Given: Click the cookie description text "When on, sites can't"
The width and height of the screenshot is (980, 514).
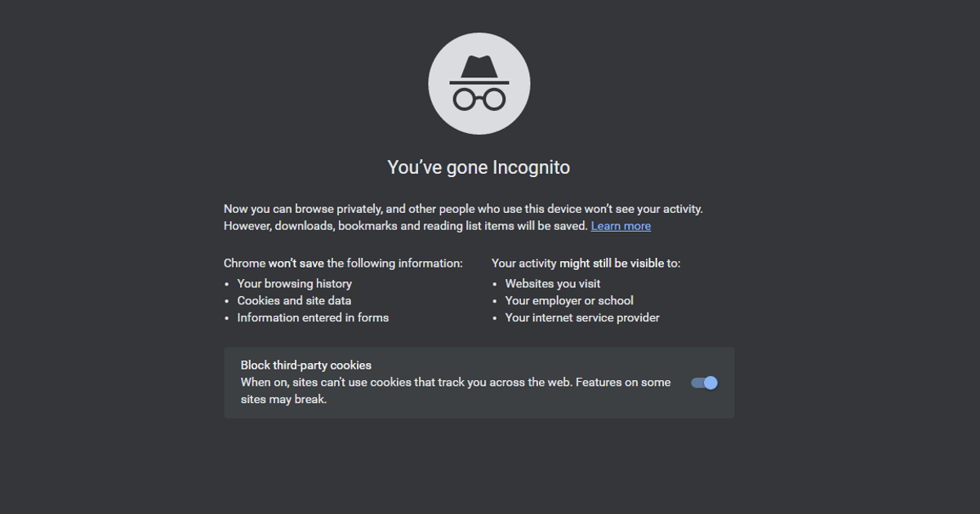Looking at the screenshot, I should [x=455, y=383].
